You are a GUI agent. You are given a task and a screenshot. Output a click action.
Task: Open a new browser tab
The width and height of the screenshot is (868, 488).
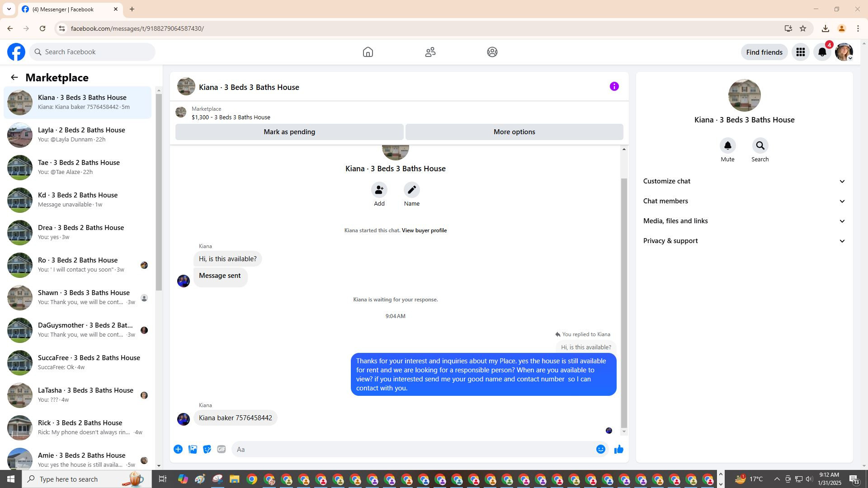click(132, 9)
